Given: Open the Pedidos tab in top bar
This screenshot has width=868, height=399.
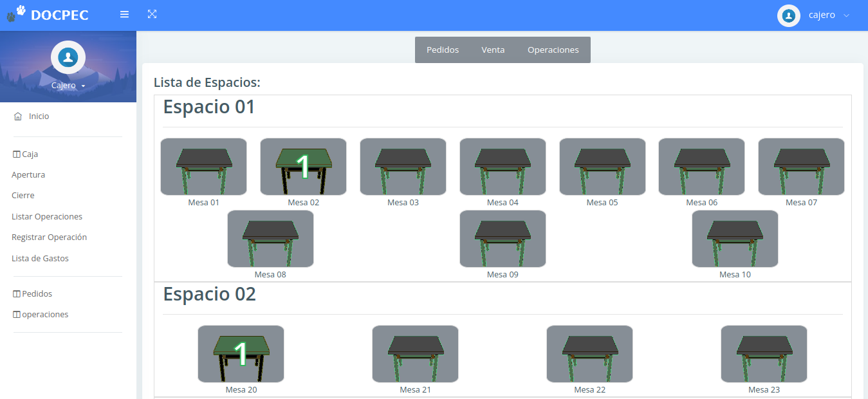Looking at the screenshot, I should [443, 50].
